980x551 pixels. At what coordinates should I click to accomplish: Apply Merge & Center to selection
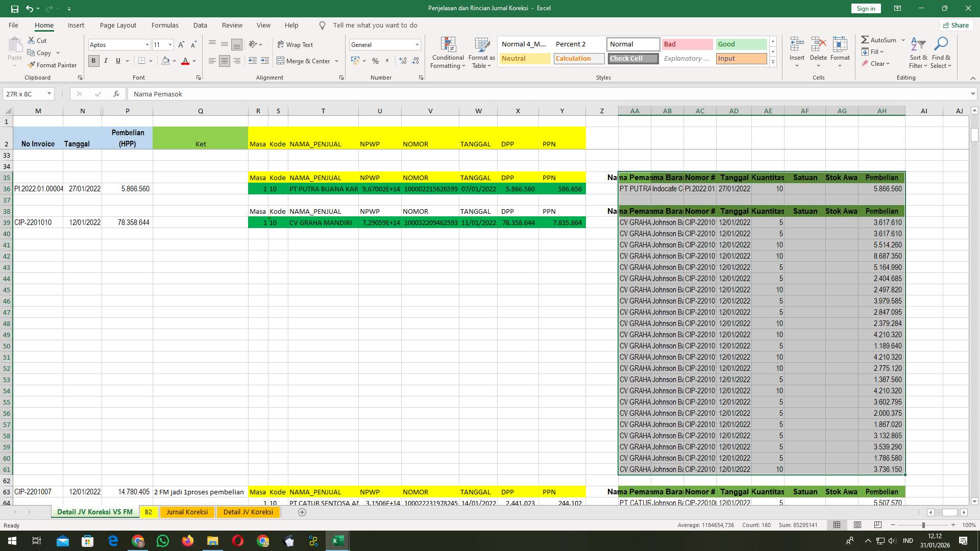[x=304, y=61]
